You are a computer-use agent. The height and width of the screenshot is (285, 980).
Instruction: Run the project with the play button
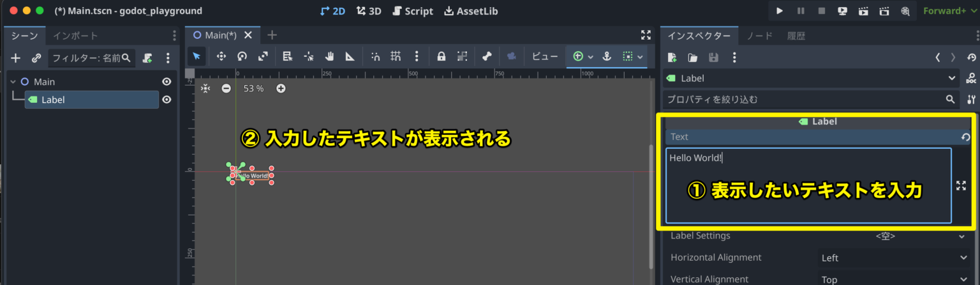pos(780,11)
